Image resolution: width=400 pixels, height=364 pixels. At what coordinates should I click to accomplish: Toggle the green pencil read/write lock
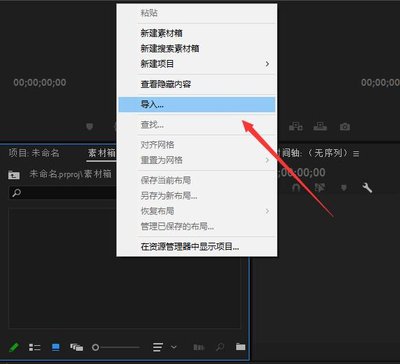pos(14,347)
